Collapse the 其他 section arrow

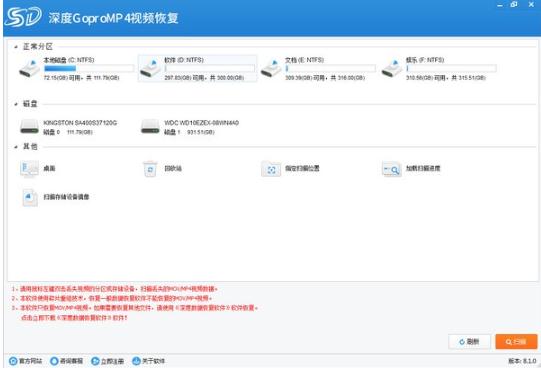click(x=16, y=147)
